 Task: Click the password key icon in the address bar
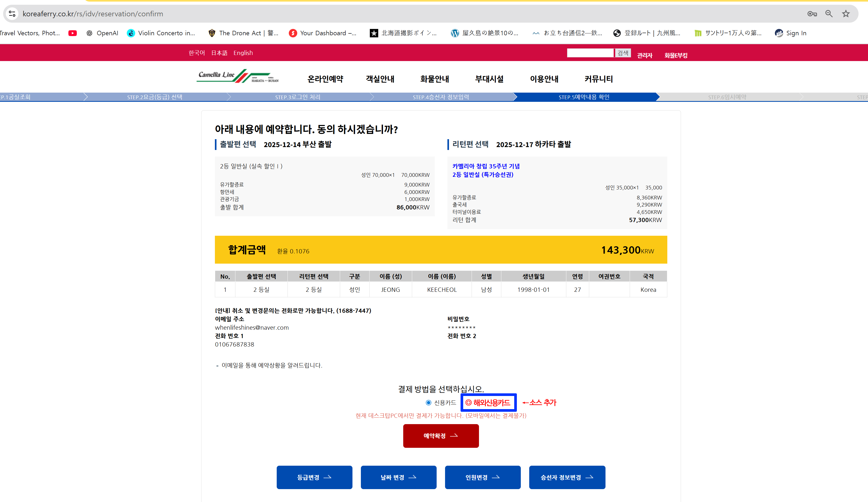(812, 14)
